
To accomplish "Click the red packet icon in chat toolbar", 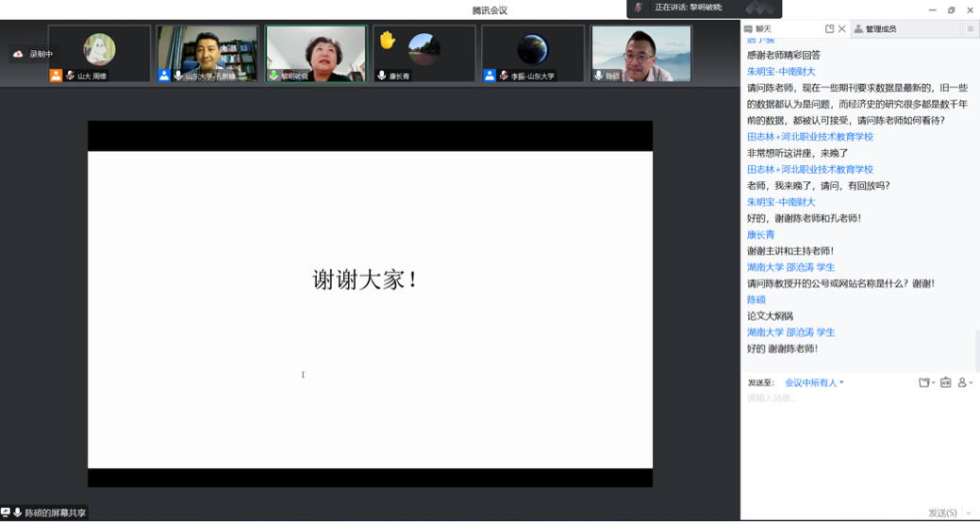I will pos(945,382).
